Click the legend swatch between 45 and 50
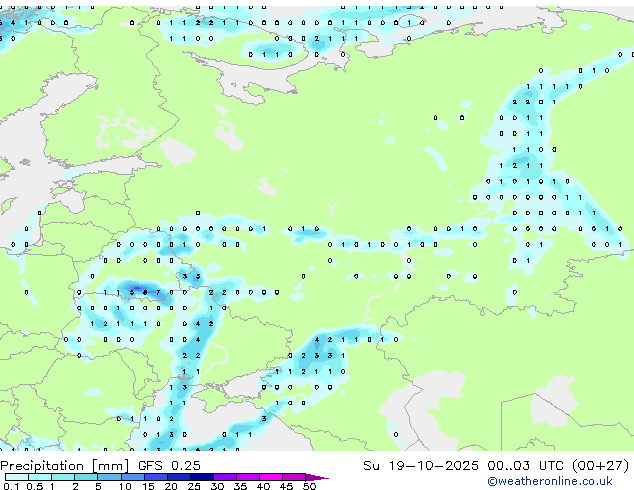The height and width of the screenshot is (490, 634). point(294,477)
